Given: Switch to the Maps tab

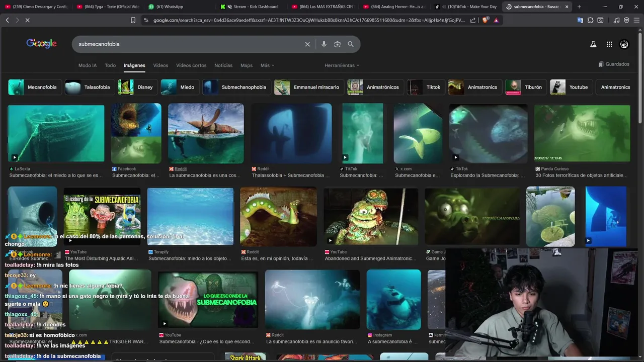Looking at the screenshot, I should coord(247,65).
